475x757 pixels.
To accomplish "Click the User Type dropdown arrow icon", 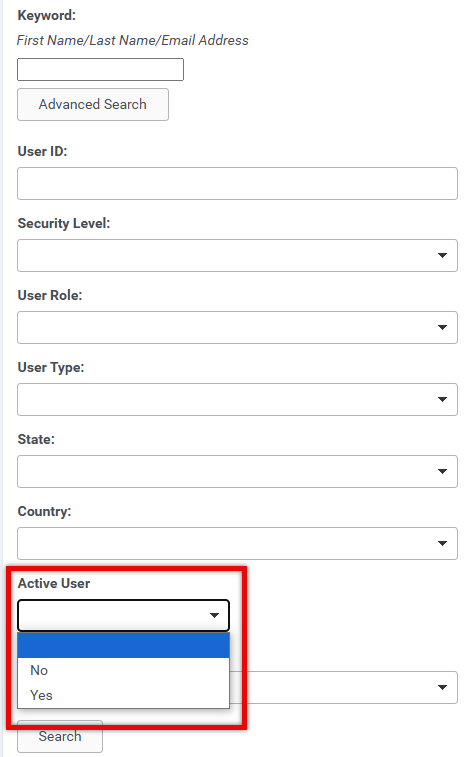I will click(x=442, y=399).
